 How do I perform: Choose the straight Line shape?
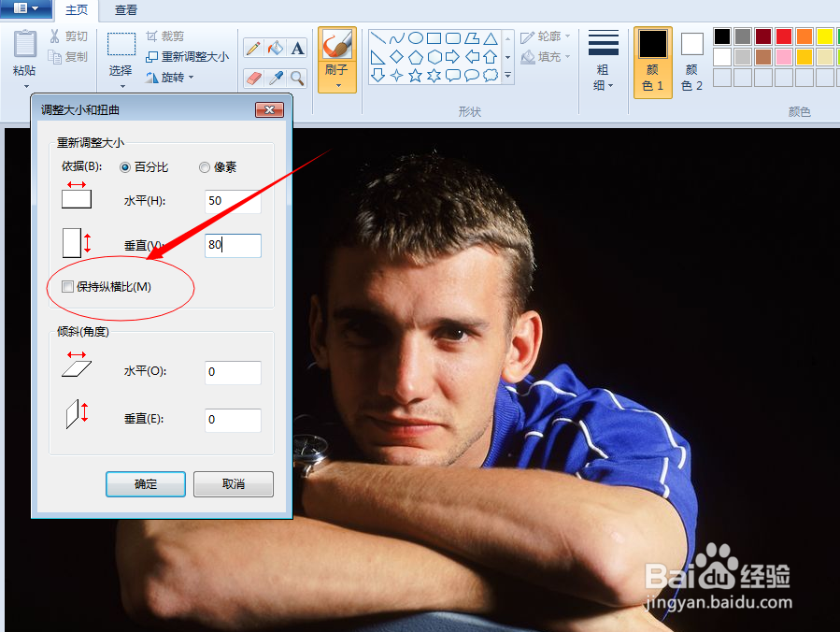[378, 38]
